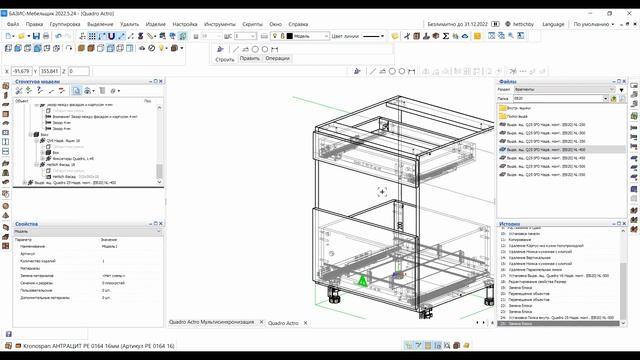Click the Z coordinate input field
This screenshot has width=640, height=360.
[78, 71]
